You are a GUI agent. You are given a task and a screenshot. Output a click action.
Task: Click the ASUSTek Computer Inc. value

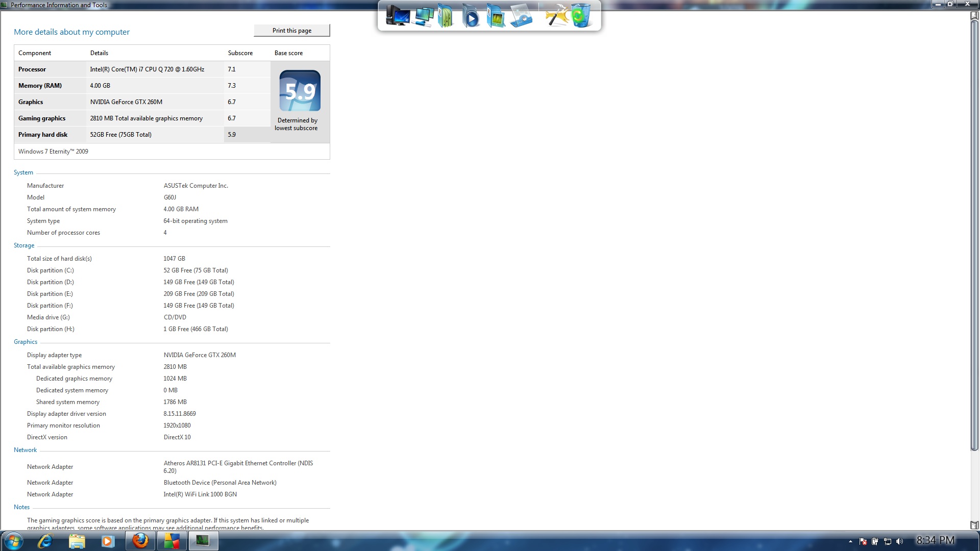pos(196,186)
